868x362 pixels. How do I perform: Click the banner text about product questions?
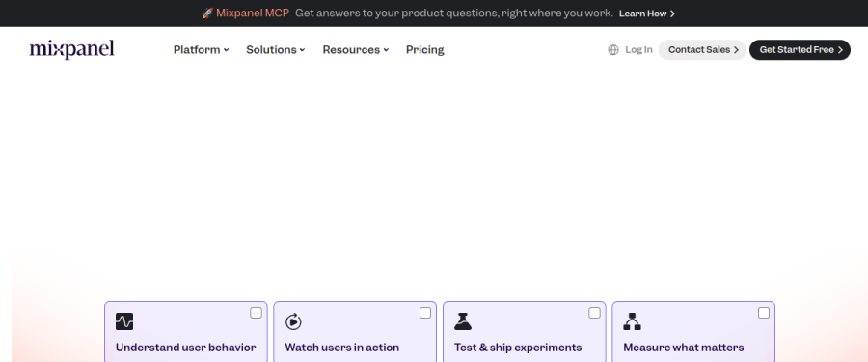coord(454,14)
